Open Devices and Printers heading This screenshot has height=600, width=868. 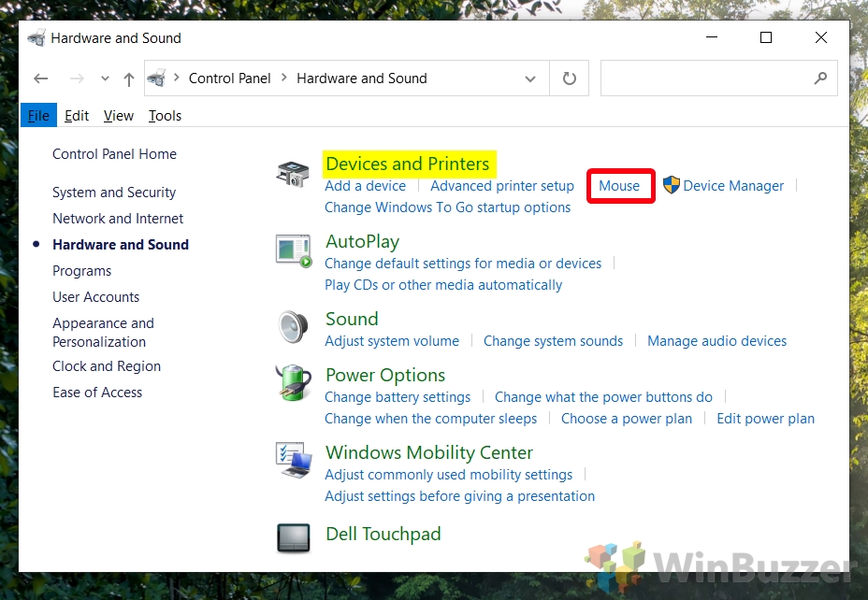[x=408, y=164]
